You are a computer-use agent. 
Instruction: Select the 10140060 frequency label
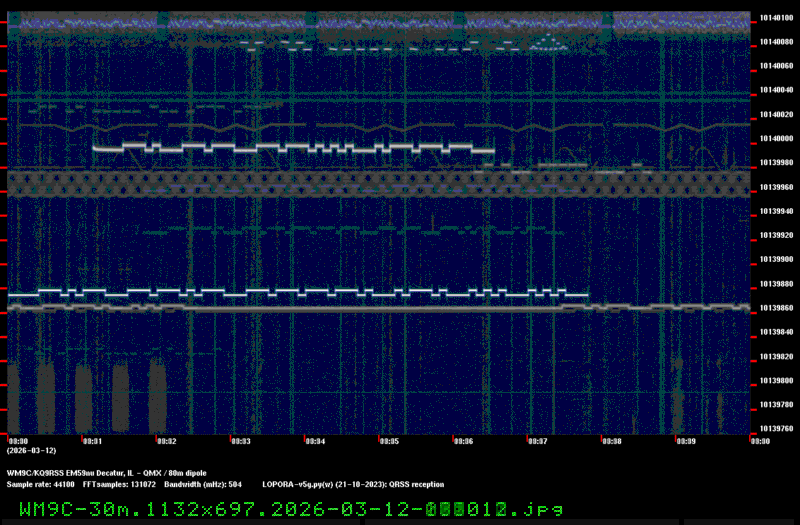(x=776, y=66)
